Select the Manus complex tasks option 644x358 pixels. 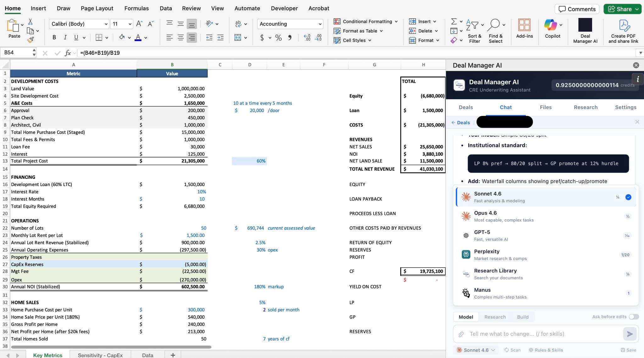coord(546,293)
